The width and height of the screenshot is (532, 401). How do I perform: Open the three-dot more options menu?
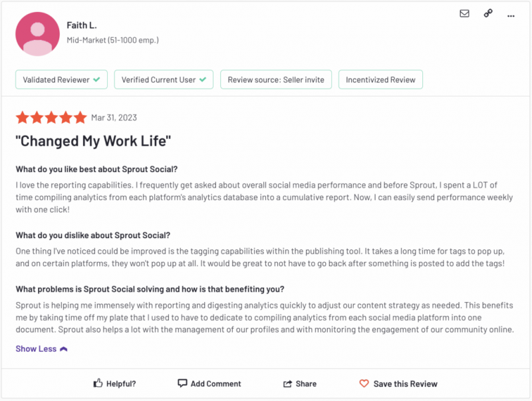click(x=511, y=16)
